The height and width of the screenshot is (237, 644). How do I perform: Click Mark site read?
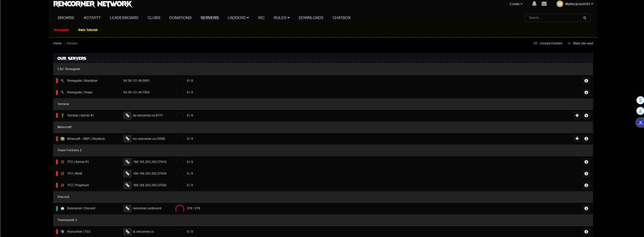pos(583,43)
